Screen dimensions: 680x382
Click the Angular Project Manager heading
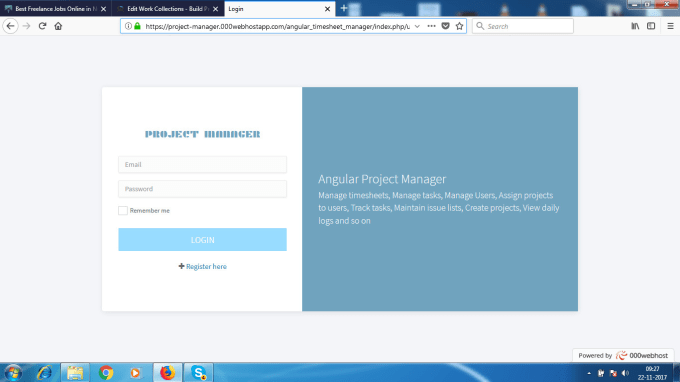[382, 179]
